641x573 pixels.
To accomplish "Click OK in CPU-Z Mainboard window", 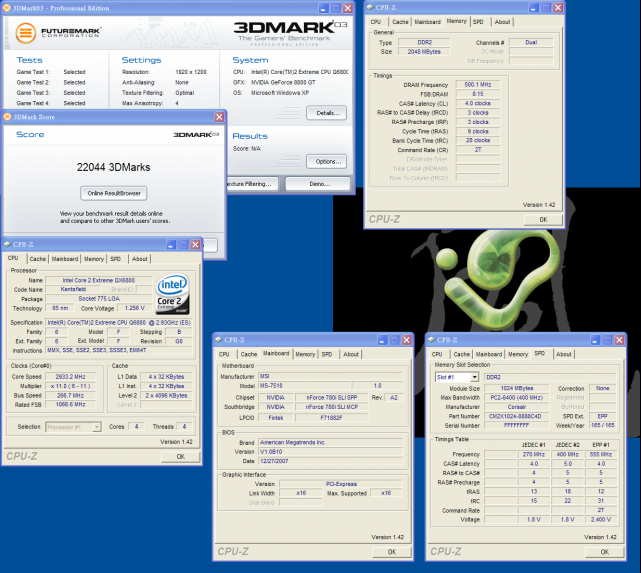I will pyautogui.click(x=392, y=552).
